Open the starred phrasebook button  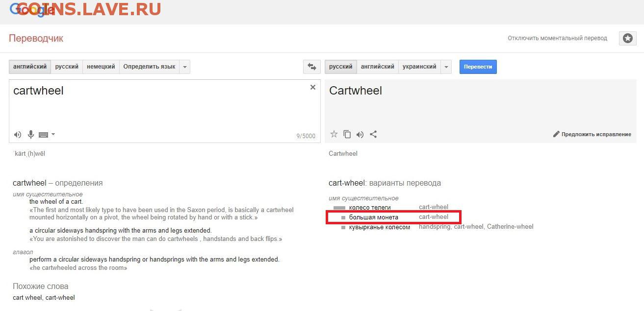[628, 38]
